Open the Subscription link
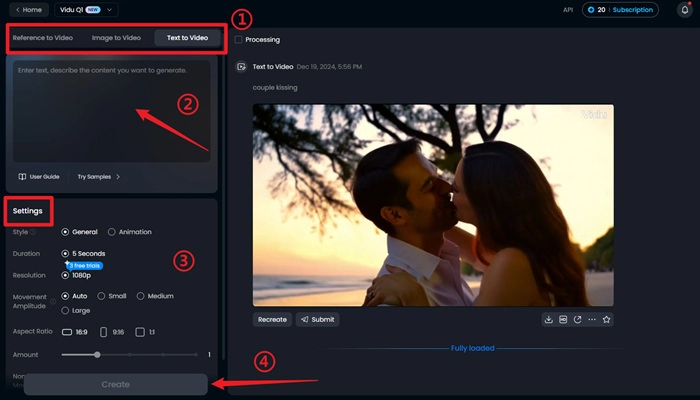The height and width of the screenshot is (400, 700). (633, 10)
